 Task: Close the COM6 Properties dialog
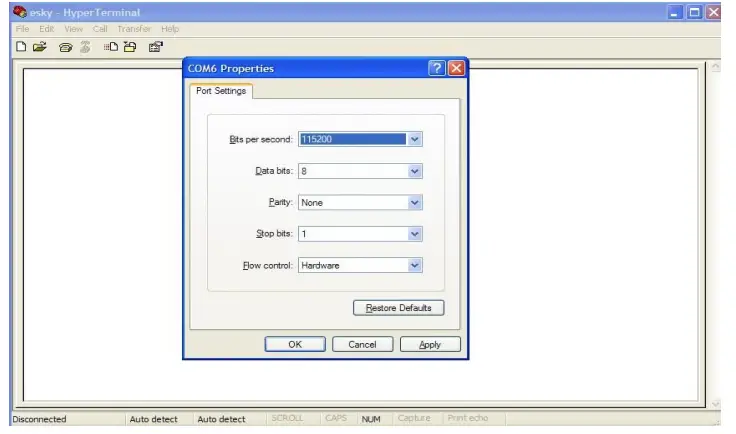tap(456, 68)
